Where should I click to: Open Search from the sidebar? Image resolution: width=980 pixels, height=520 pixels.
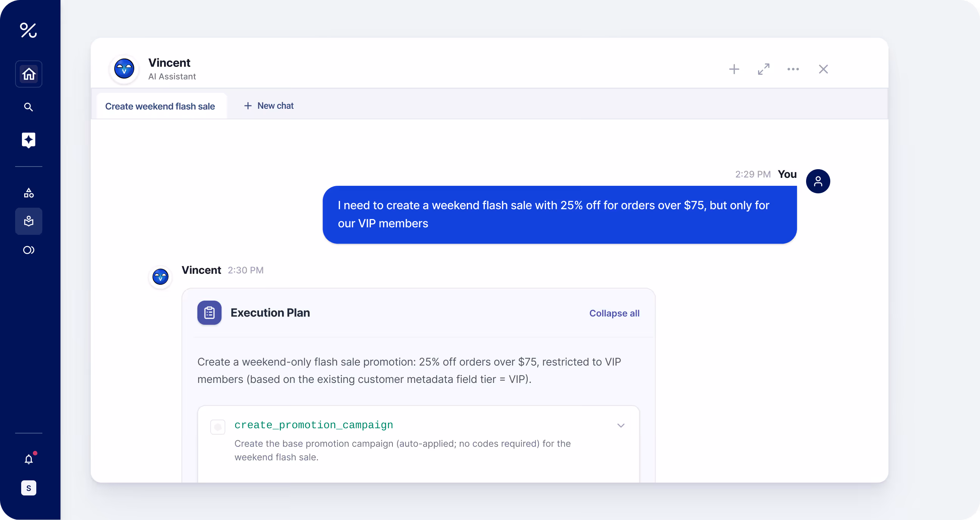[28, 107]
